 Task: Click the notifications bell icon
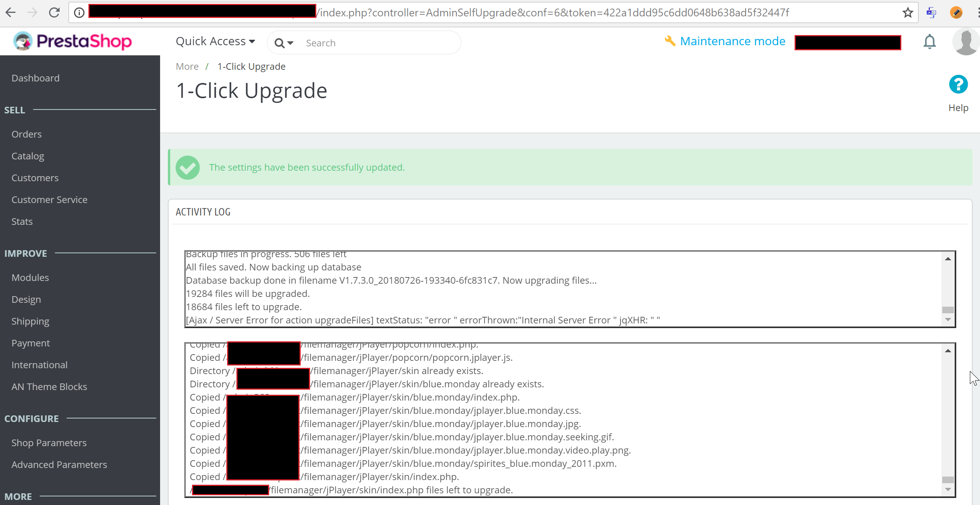click(x=929, y=42)
